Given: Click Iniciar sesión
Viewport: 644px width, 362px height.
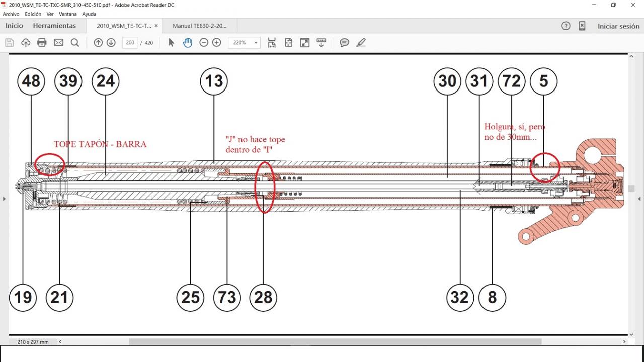Looking at the screenshot, I should [618, 26].
